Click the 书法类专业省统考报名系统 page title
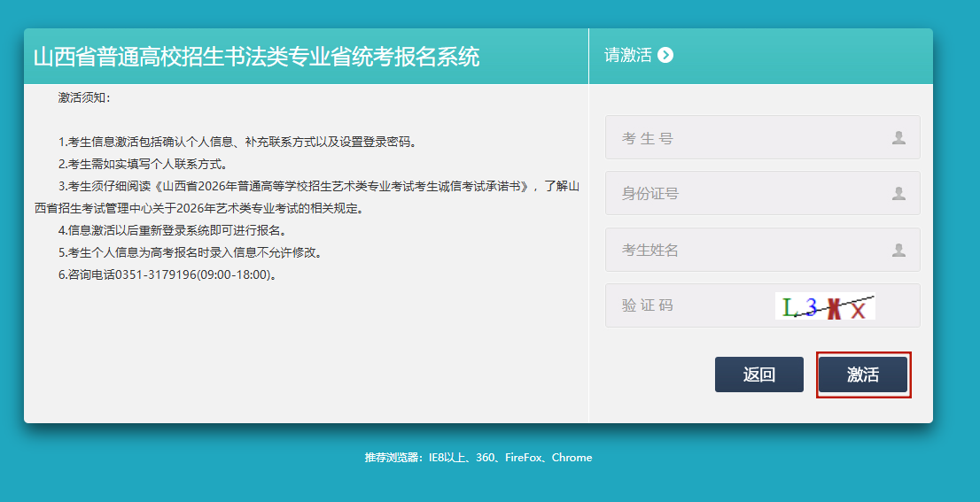 (x=256, y=57)
